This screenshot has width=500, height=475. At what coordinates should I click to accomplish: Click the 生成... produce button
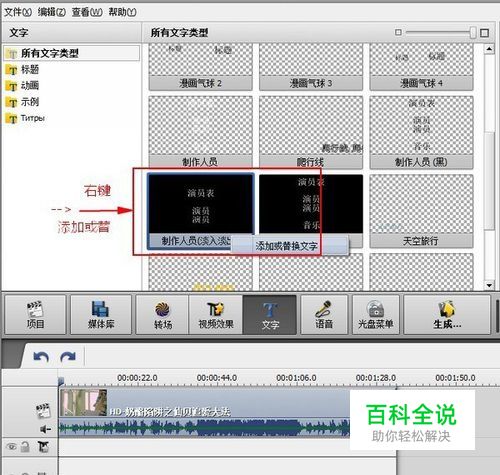point(447,314)
